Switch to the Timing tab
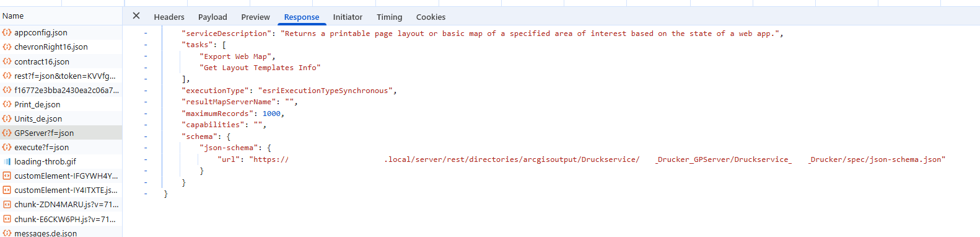980x237 pixels. [x=389, y=17]
